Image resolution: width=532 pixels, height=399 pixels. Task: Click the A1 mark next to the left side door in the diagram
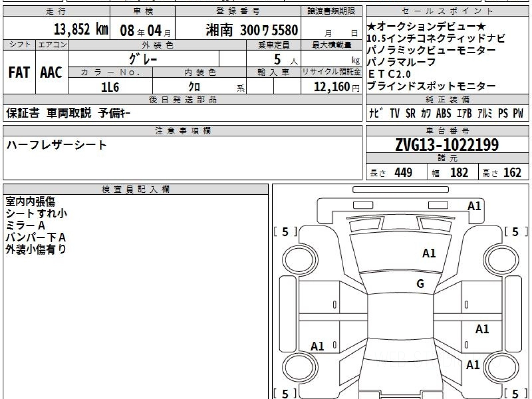coord(317,347)
